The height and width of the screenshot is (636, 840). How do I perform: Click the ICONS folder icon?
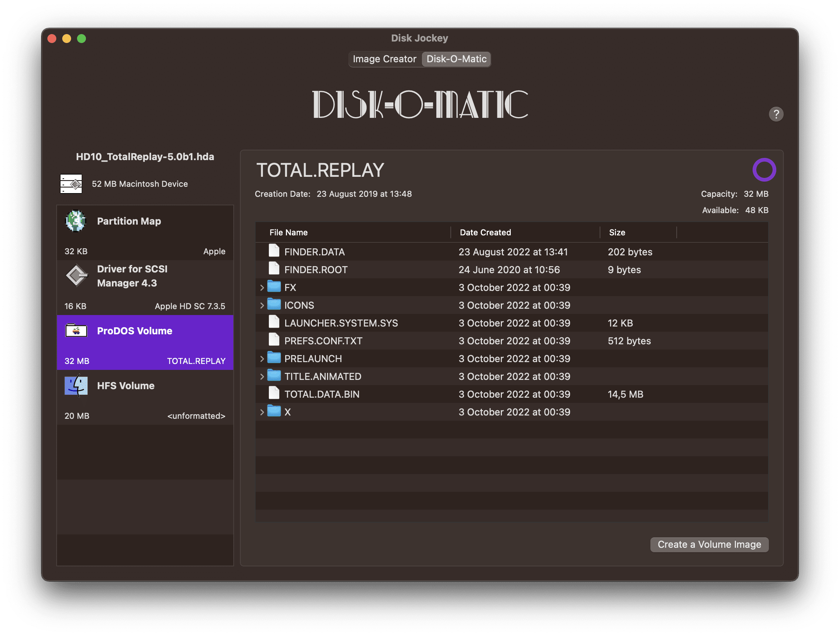coord(274,304)
